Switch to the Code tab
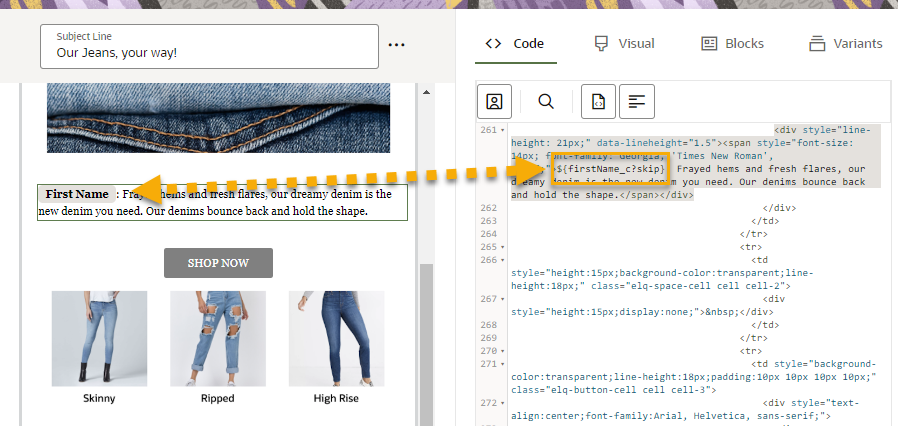This screenshot has height=426, width=898. (515, 44)
